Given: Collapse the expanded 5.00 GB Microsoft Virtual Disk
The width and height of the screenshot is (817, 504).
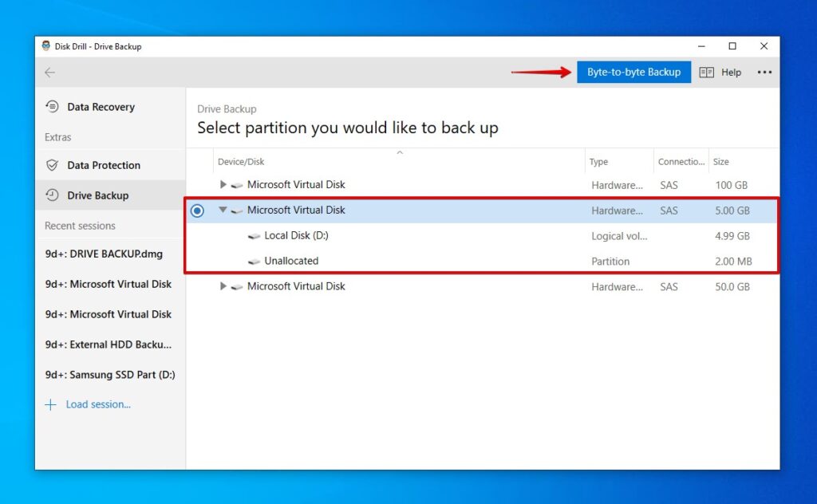Looking at the screenshot, I should click(223, 211).
